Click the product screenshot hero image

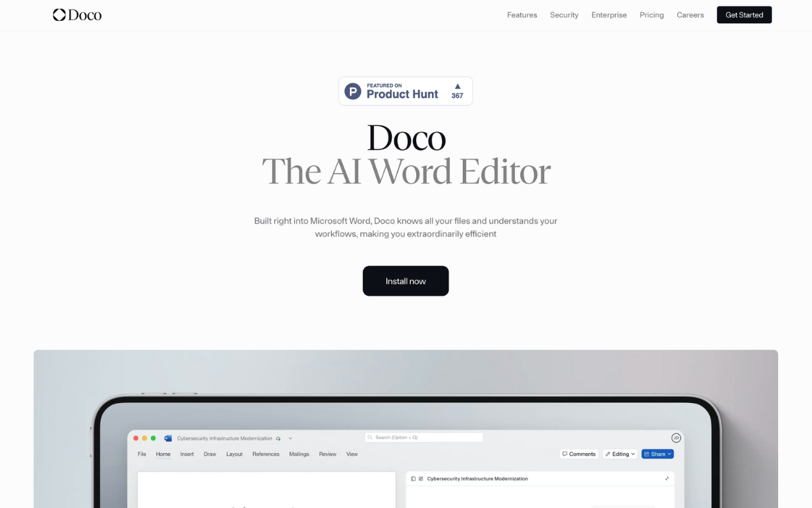pos(406,429)
